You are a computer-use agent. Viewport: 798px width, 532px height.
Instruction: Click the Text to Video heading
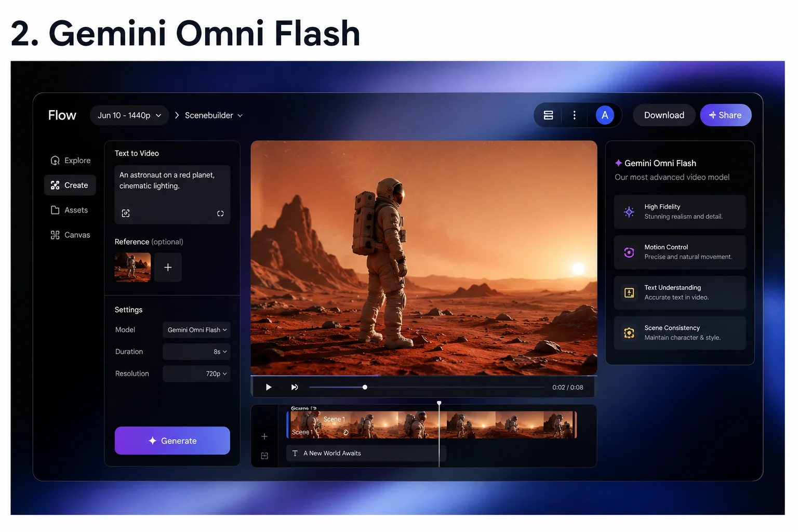[137, 153]
